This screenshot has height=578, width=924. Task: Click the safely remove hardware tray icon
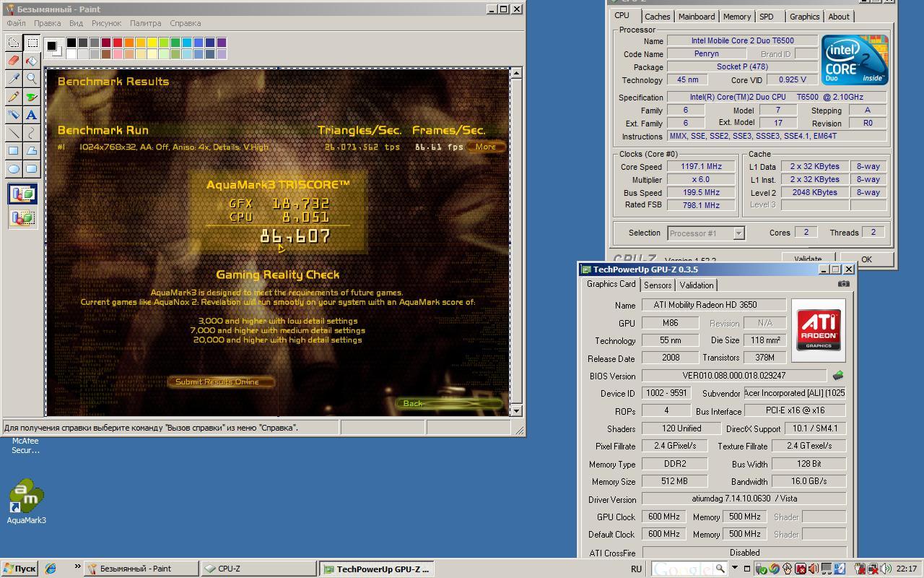pyautogui.click(x=760, y=569)
